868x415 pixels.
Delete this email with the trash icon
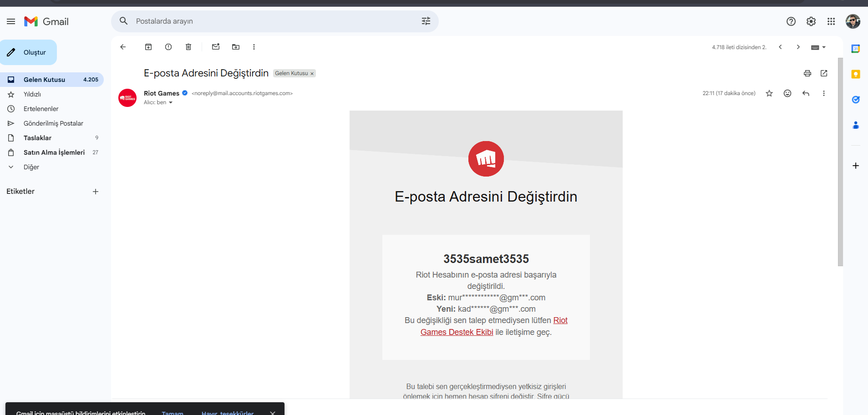[188, 47]
